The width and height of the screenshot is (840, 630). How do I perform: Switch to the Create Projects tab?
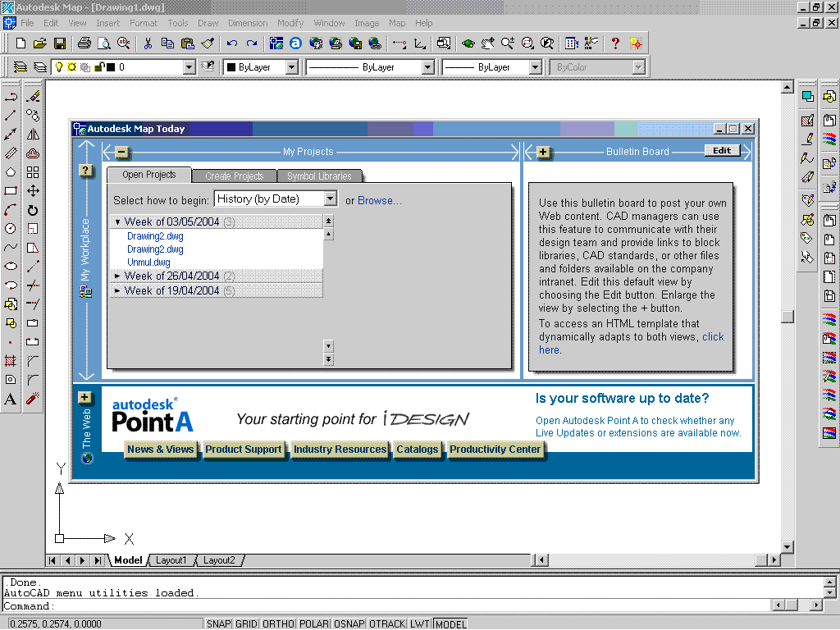234,176
